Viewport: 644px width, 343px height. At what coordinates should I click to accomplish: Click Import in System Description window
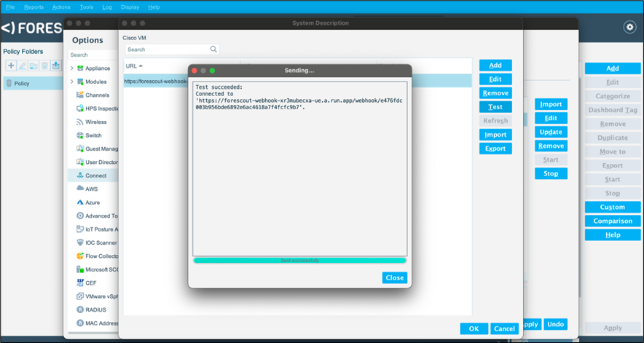[x=495, y=135]
